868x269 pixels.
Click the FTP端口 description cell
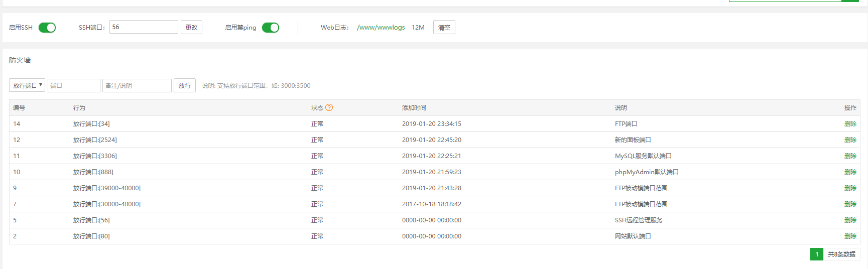click(626, 124)
